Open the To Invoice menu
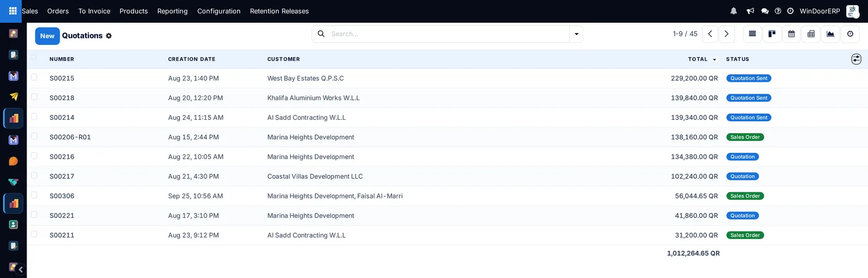Viewport: 868px width, 278px height. (x=94, y=11)
